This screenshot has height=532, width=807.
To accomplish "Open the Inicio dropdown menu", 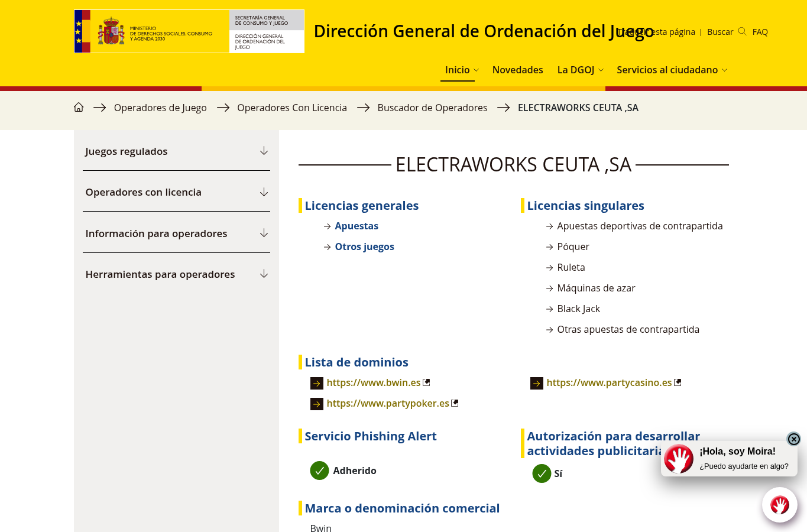I will point(462,70).
